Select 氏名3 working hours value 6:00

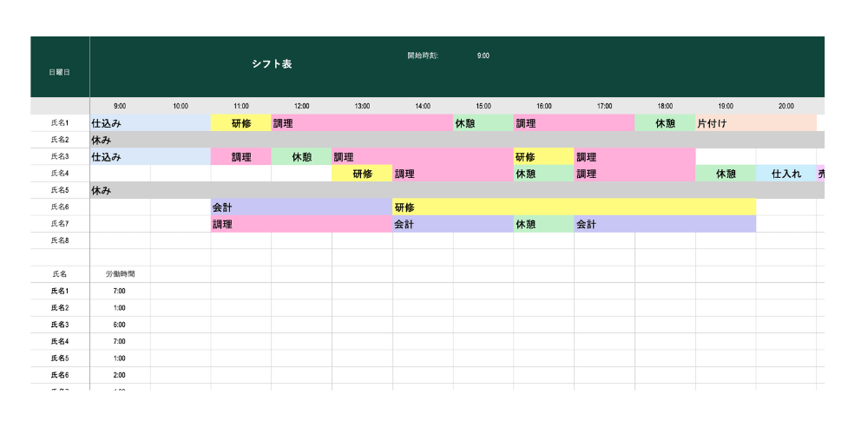(120, 325)
